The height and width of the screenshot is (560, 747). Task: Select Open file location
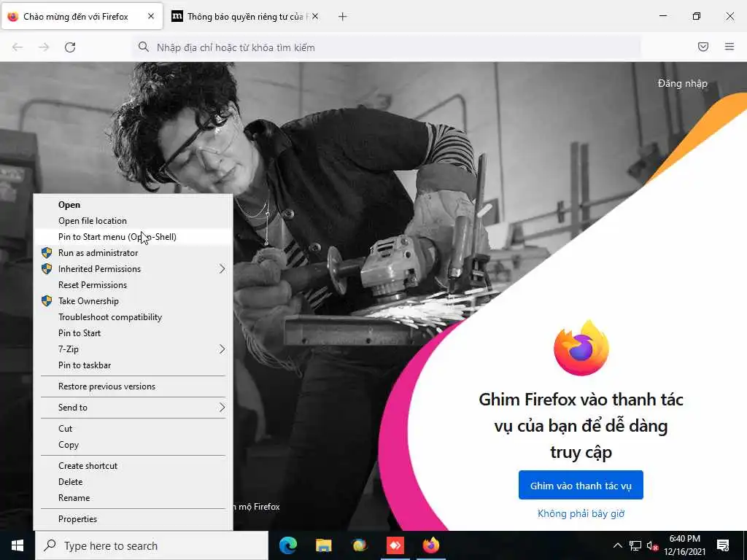click(133, 221)
